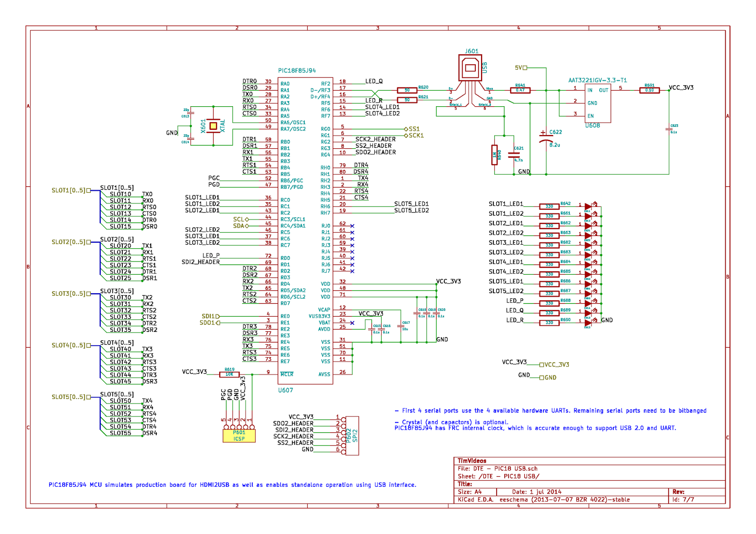
Task: Select the TimVideos title block text
Action: pos(472,461)
